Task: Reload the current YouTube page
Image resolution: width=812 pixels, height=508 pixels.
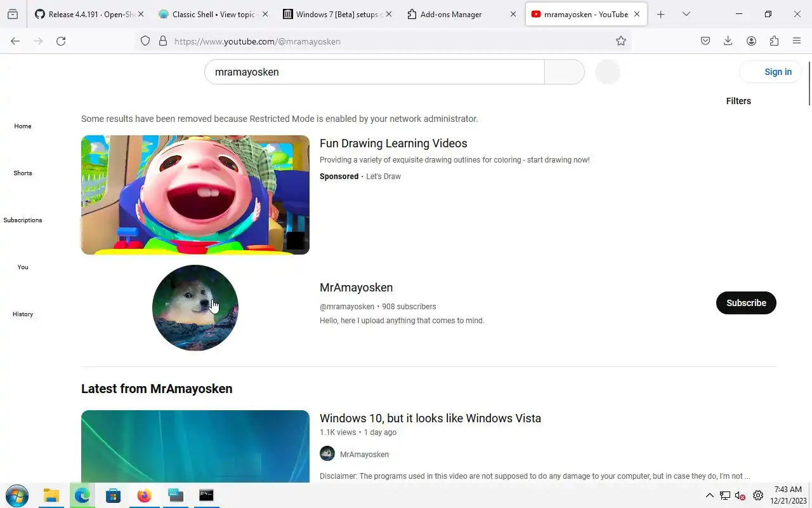Action: point(61,41)
